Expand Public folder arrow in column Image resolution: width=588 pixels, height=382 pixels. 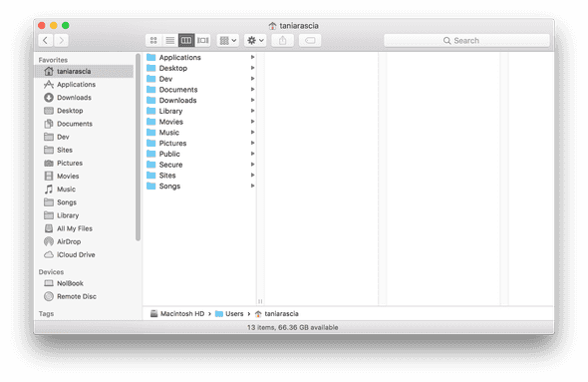point(252,154)
